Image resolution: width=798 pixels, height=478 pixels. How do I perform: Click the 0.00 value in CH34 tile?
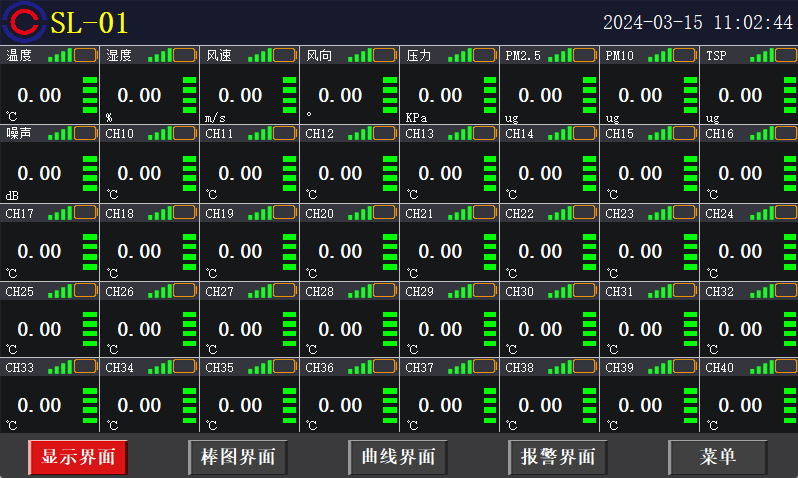pos(139,406)
